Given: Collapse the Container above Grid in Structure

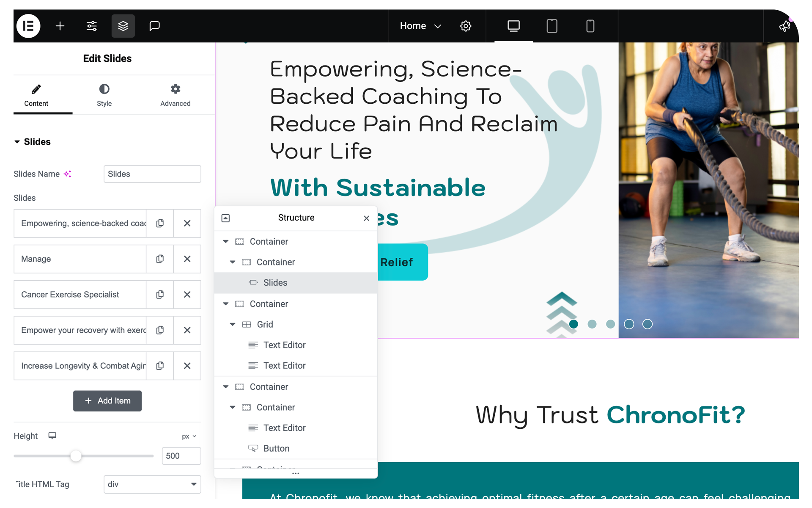Looking at the screenshot, I should pyautogui.click(x=226, y=304).
